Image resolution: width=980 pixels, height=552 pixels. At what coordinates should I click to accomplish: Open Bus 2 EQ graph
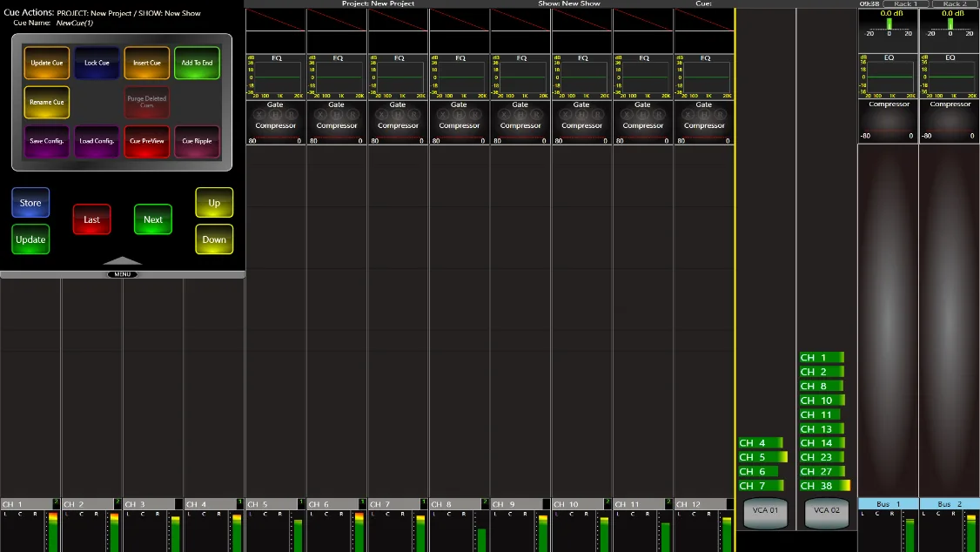click(950, 76)
